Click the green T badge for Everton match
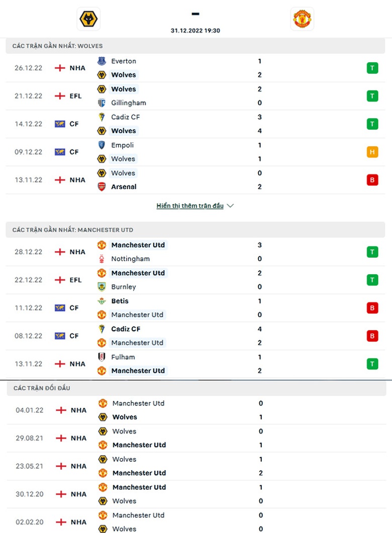 tap(372, 68)
